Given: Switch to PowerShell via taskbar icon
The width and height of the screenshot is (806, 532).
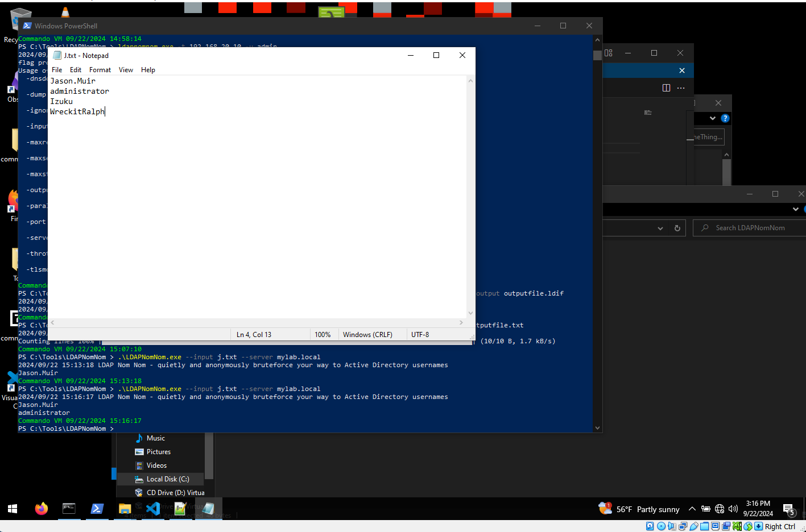Looking at the screenshot, I should (97, 509).
